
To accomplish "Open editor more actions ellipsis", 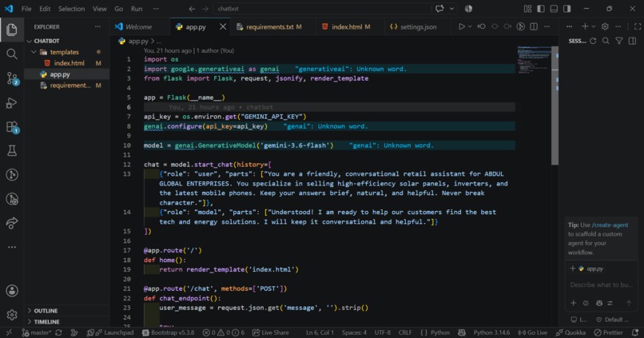I will pos(547,26).
